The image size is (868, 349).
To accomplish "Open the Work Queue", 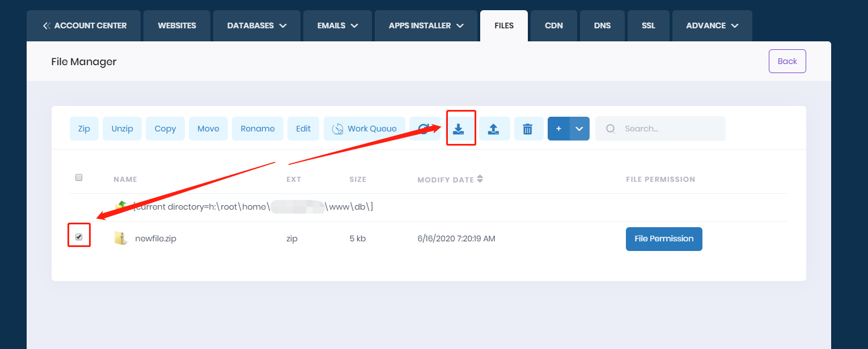I will pos(365,129).
